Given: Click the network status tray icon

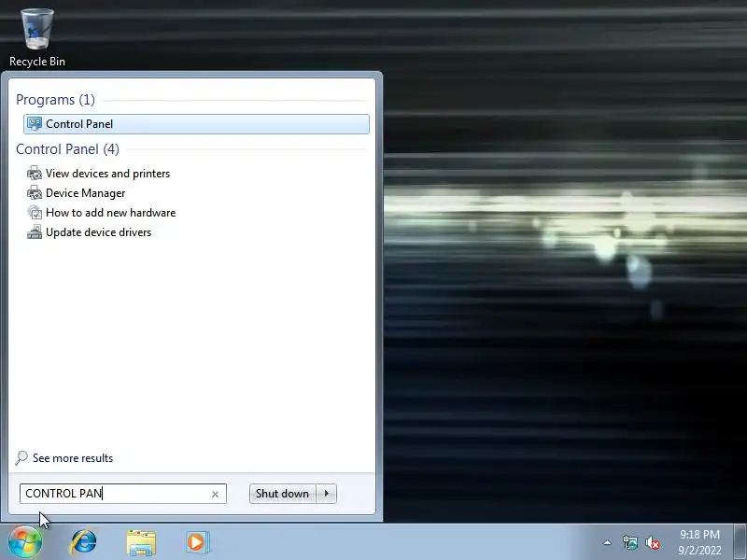Looking at the screenshot, I should 629,542.
